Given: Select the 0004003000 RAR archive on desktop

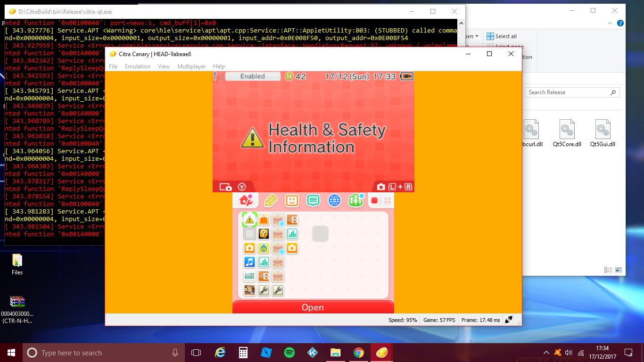Looking at the screenshot, I should pyautogui.click(x=17, y=310).
